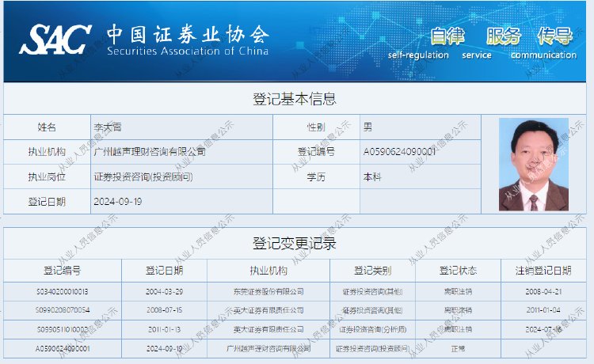Viewport: 594px width, 364px height.
Task: Click 2024-09-19 in the change records table
Action: pos(165,348)
